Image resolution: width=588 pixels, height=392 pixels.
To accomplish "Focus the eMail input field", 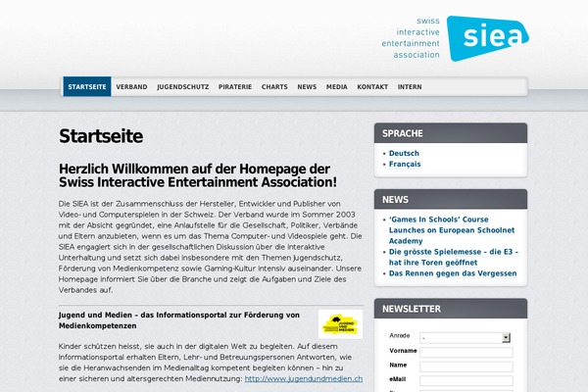I will 466,381.
